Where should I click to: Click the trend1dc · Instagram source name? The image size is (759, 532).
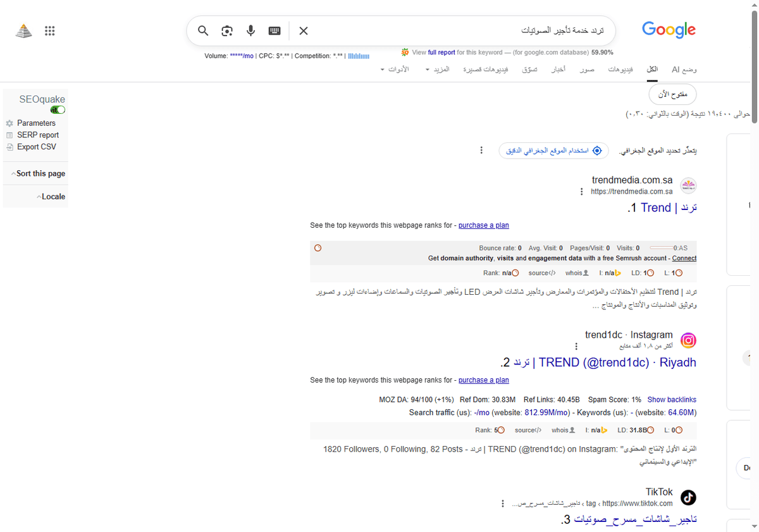[x=629, y=335]
